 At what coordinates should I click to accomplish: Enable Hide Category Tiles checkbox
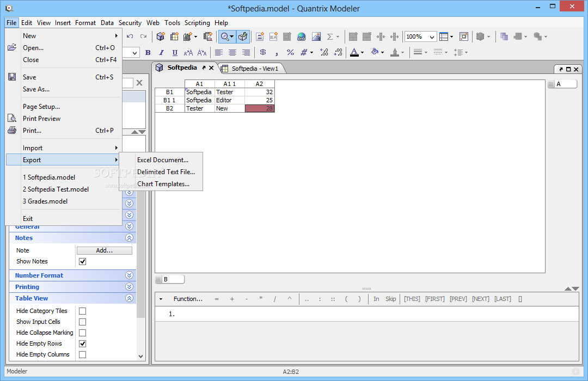83,311
